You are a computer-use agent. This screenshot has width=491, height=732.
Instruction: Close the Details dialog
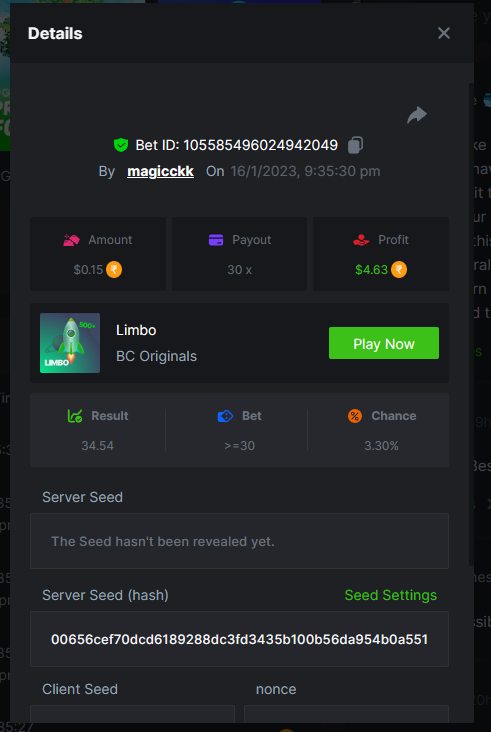tap(444, 33)
